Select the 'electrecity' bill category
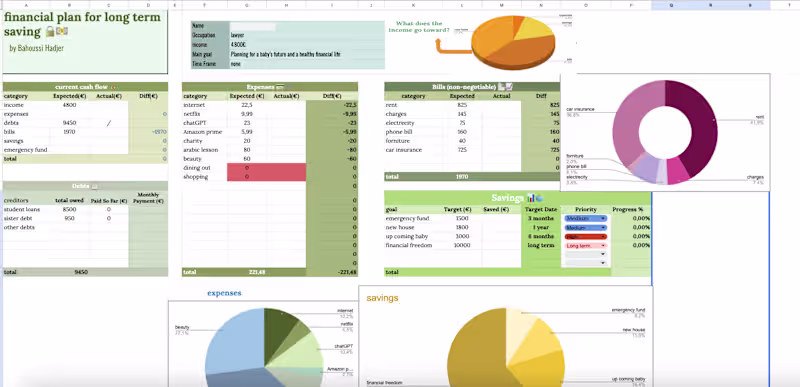This screenshot has width=800, height=387. [x=413, y=123]
